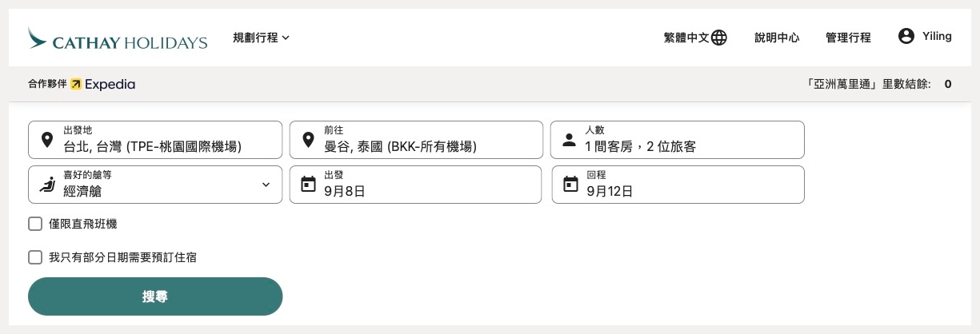Open the 1 間客房，2 位旅客 selector
This screenshot has width=980, height=334.
(678, 140)
